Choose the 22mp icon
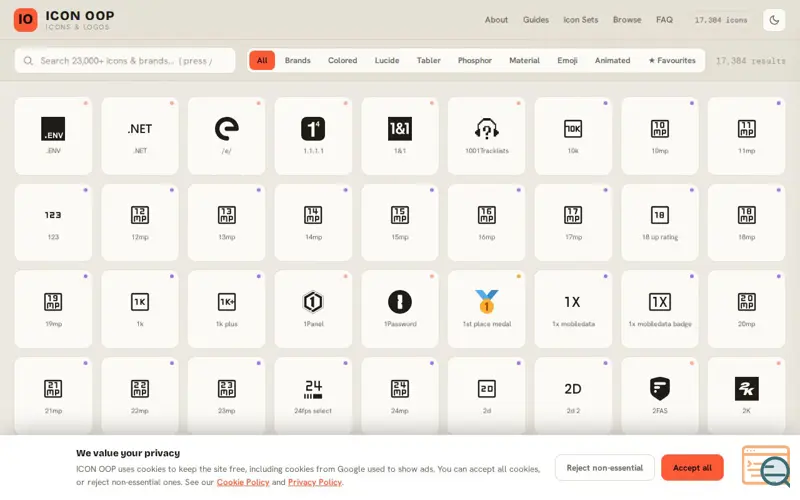The image size is (800, 500). [140, 396]
